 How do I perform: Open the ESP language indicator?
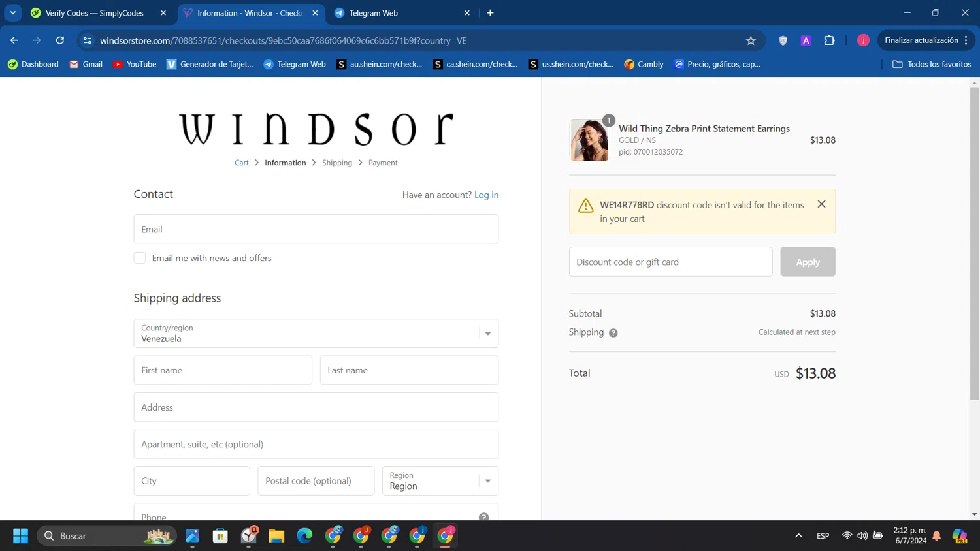(x=823, y=536)
